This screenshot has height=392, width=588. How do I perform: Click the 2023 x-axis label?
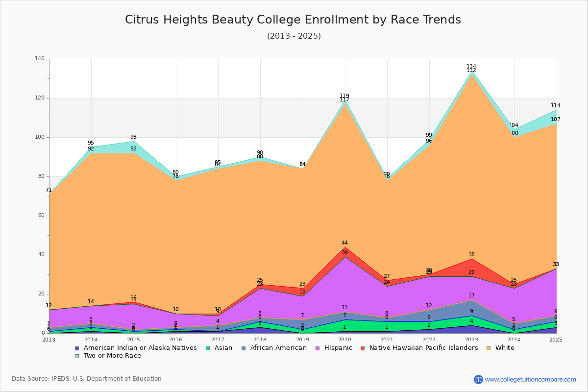point(472,339)
